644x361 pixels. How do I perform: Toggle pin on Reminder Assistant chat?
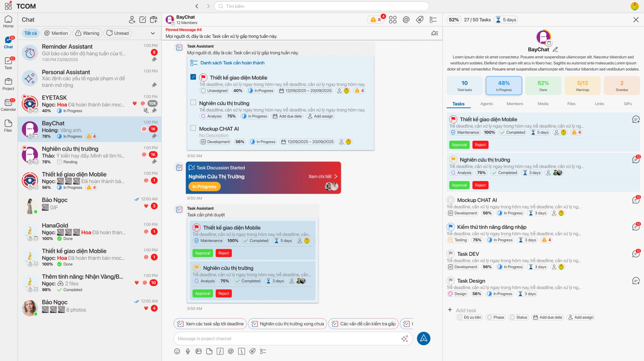(x=154, y=59)
